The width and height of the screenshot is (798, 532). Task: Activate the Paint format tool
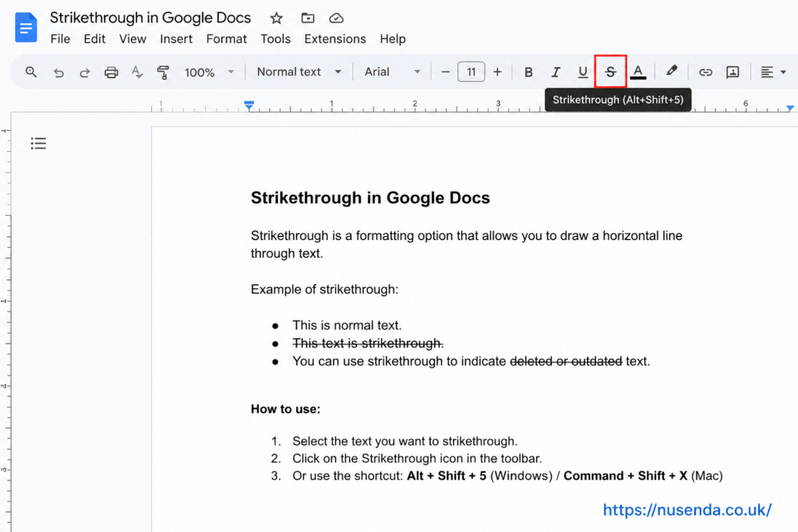[x=163, y=72]
